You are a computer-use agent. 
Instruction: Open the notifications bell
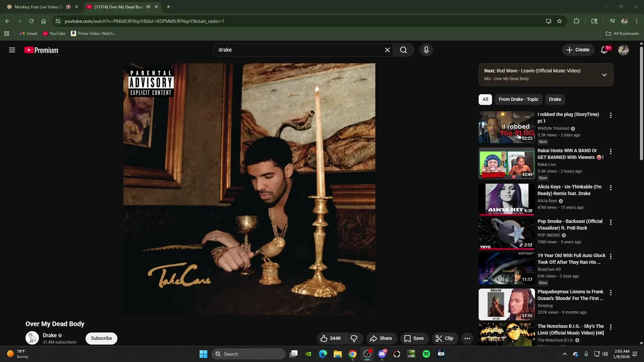[x=605, y=50]
